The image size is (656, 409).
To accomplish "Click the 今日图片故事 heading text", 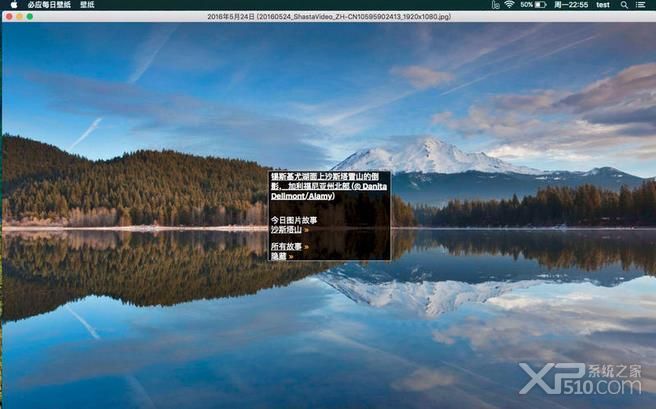I will pyautogui.click(x=294, y=220).
